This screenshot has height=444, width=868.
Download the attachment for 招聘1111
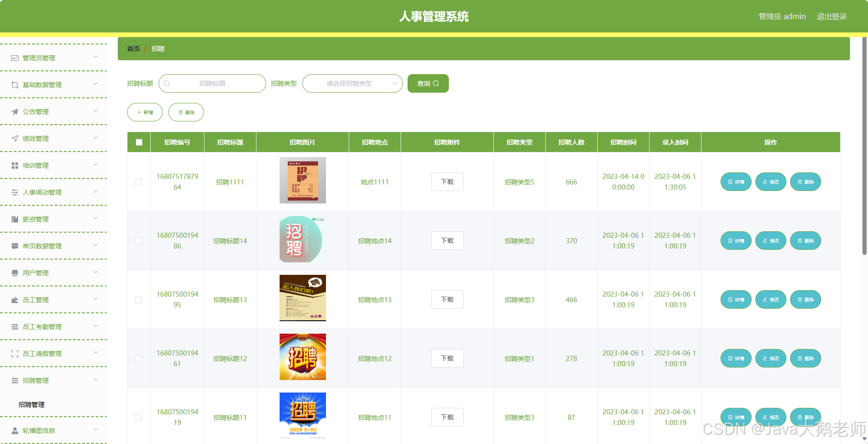tap(447, 182)
